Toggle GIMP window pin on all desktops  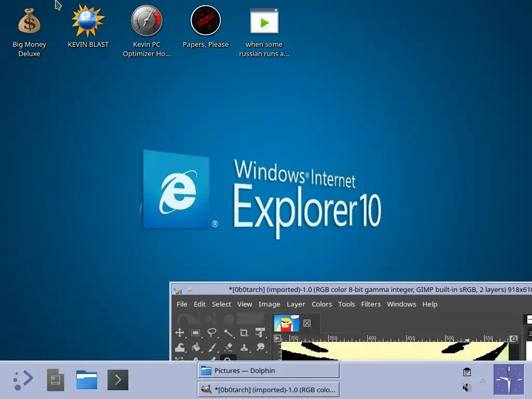click(x=190, y=289)
